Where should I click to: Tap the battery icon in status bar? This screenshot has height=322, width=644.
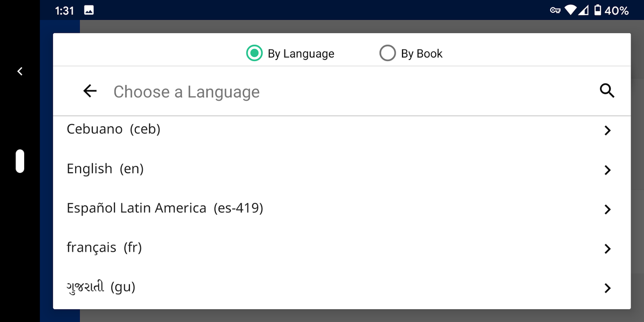pos(598,10)
